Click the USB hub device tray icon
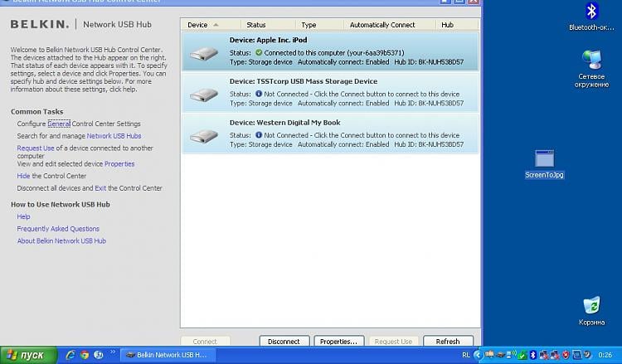The height and width of the screenshot is (364, 622). (501, 355)
